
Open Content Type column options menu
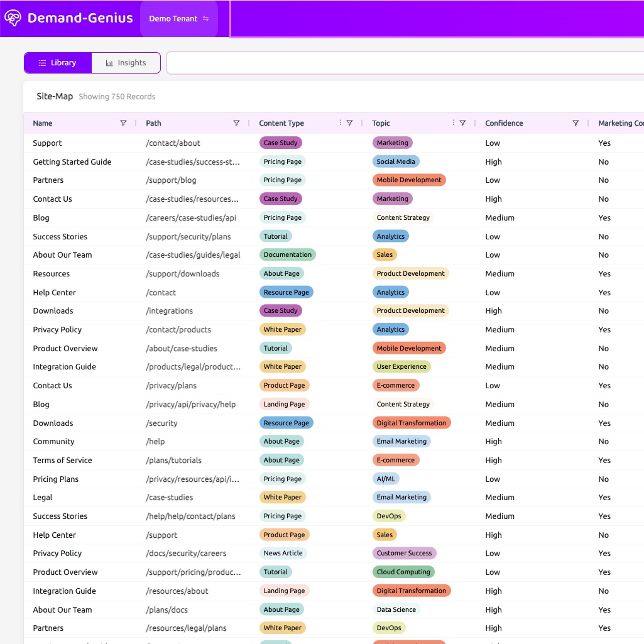tap(341, 123)
